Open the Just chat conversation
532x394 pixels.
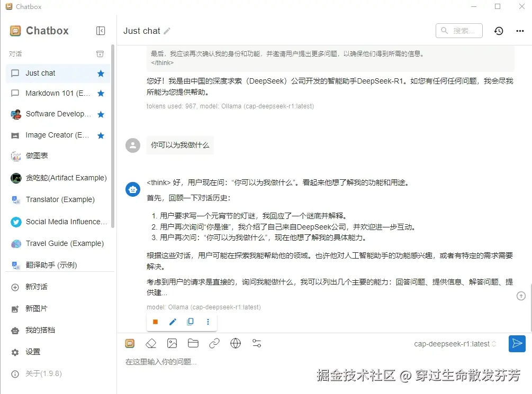point(58,73)
